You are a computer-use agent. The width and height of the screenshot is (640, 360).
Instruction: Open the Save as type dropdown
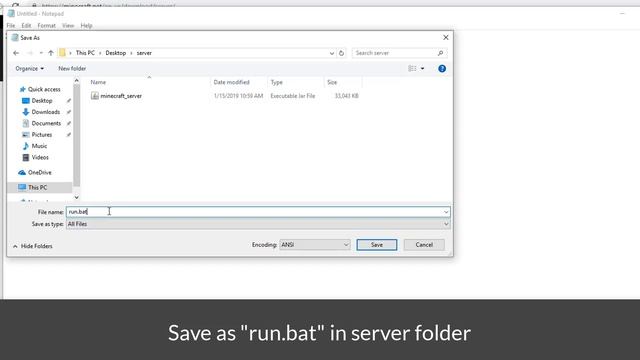point(258,224)
